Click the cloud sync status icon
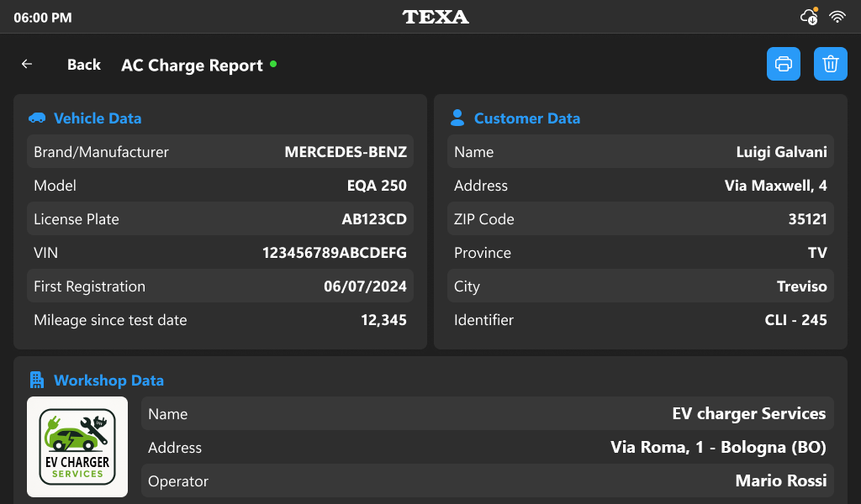This screenshot has width=861, height=504. click(x=809, y=17)
